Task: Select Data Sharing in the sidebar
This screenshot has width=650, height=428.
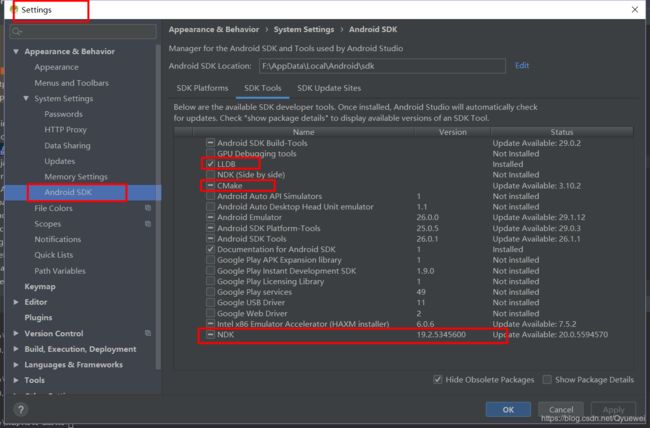Action: click(67, 146)
